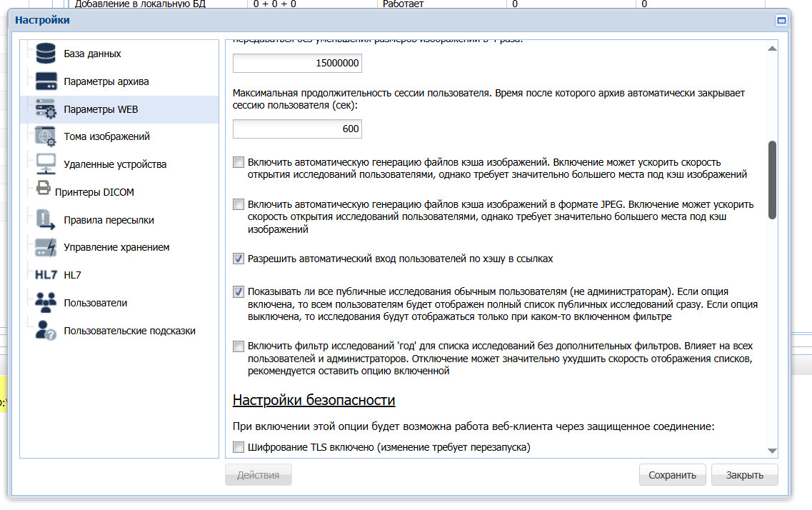Image resolution: width=812 pixels, height=510 pixels.
Task: Enable the 'год' study filter checkbox
Action: tap(239, 346)
